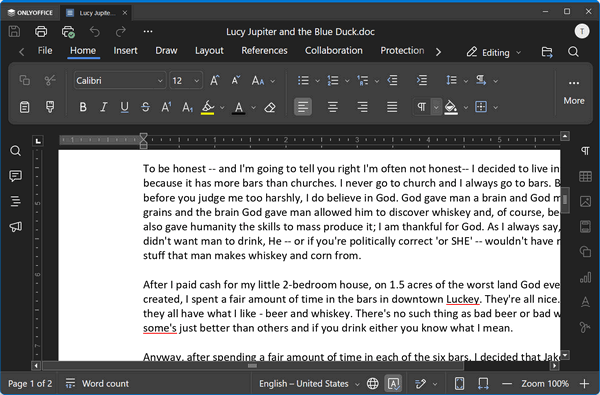This screenshot has height=395, width=600.
Task: Click Increase Indent
Action: tap(421, 80)
